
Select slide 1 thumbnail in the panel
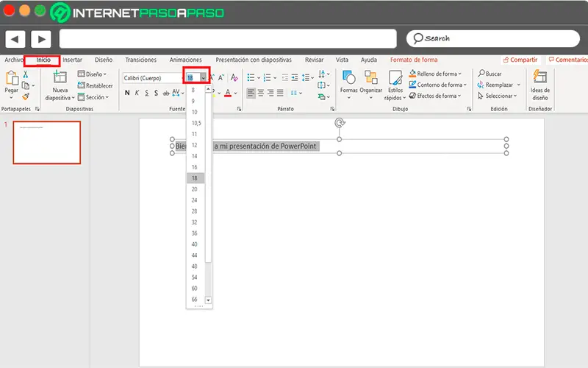click(x=47, y=143)
